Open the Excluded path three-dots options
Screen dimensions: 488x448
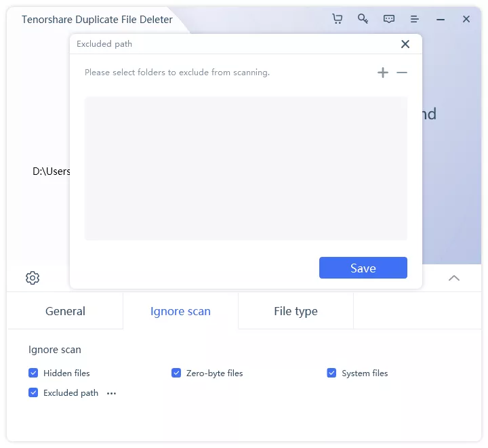[111, 394]
